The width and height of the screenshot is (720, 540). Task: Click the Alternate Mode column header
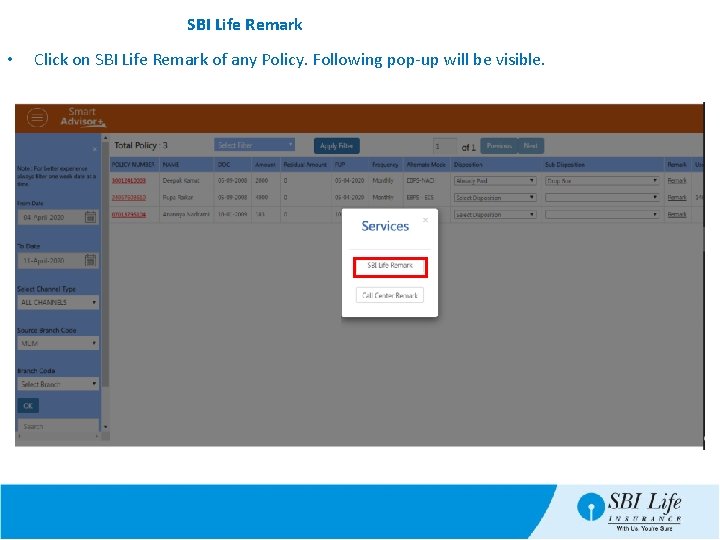(x=426, y=164)
